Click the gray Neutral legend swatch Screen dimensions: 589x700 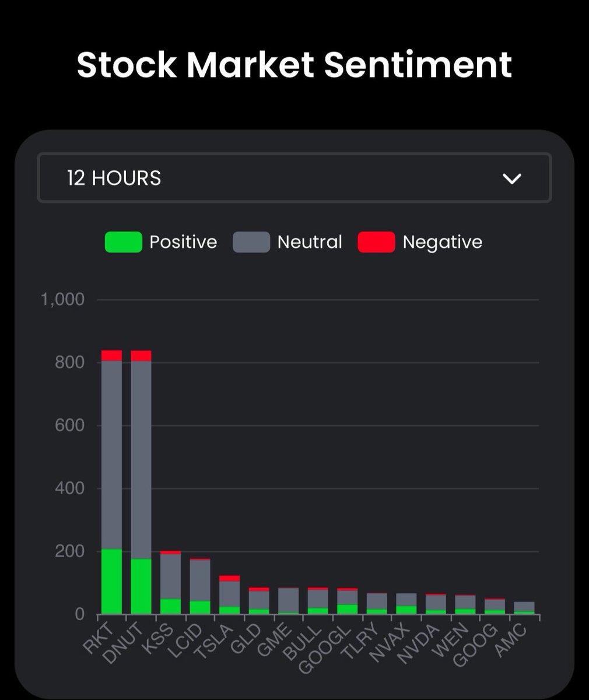click(251, 242)
